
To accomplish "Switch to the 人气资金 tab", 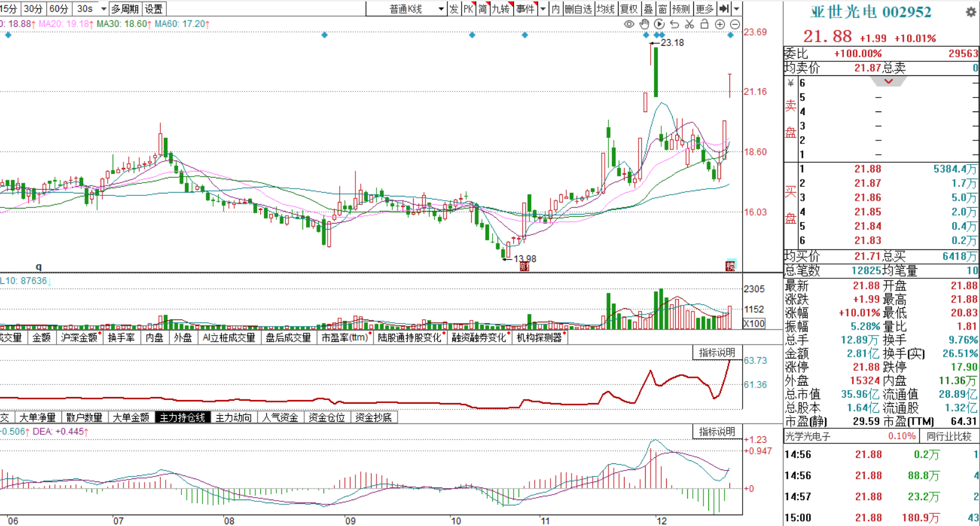I will click(281, 417).
